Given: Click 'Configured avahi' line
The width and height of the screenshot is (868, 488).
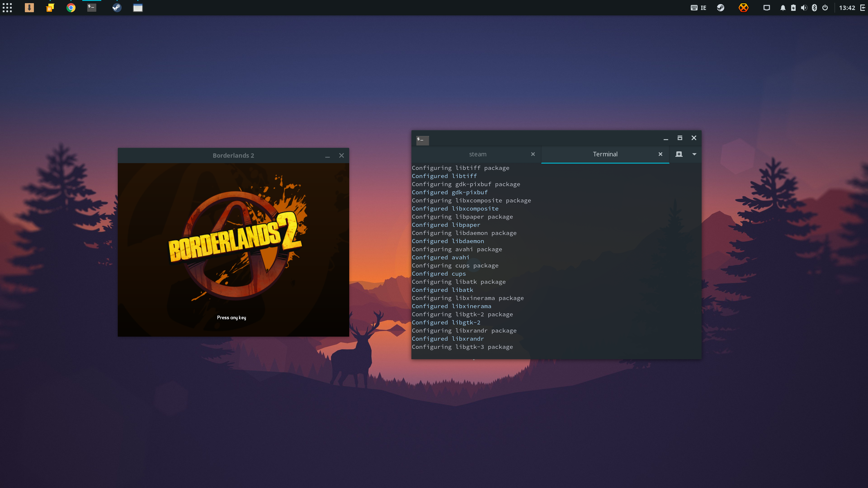Looking at the screenshot, I should point(440,258).
